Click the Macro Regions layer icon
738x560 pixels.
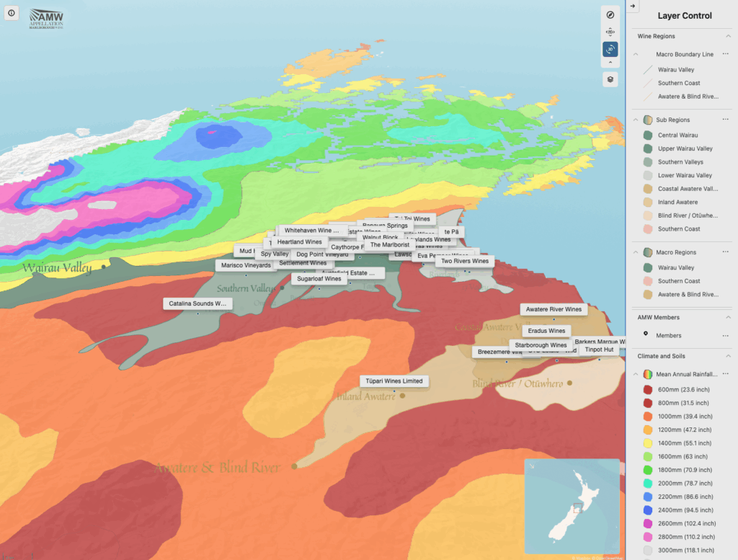tap(648, 252)
